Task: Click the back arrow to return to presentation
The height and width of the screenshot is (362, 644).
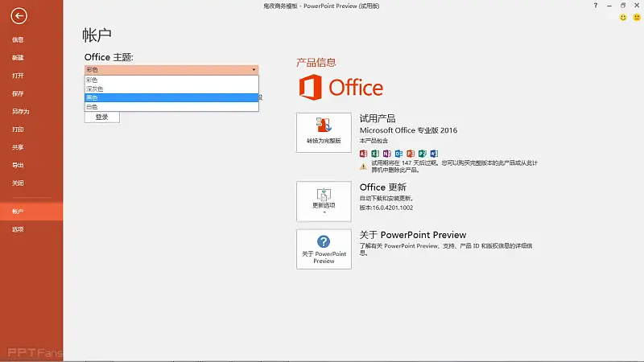Action: [x=19, y=15]
